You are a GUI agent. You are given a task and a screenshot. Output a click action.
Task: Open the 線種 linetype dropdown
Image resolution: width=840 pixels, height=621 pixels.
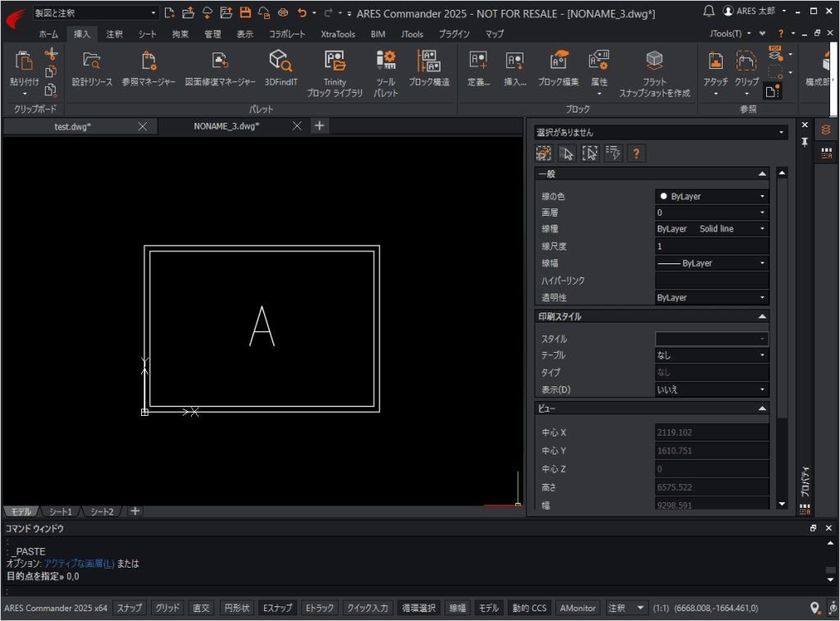click(712, 229)
